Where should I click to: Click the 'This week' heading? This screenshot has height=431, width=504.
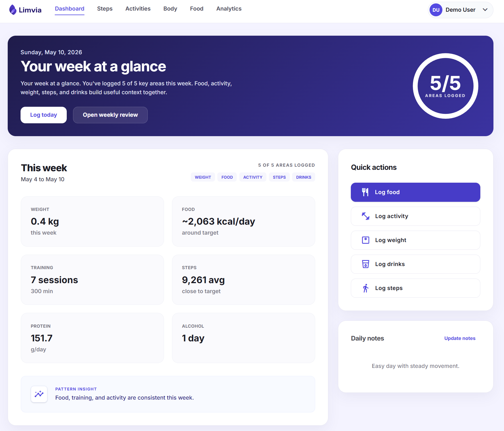click(x=44, y=168)
